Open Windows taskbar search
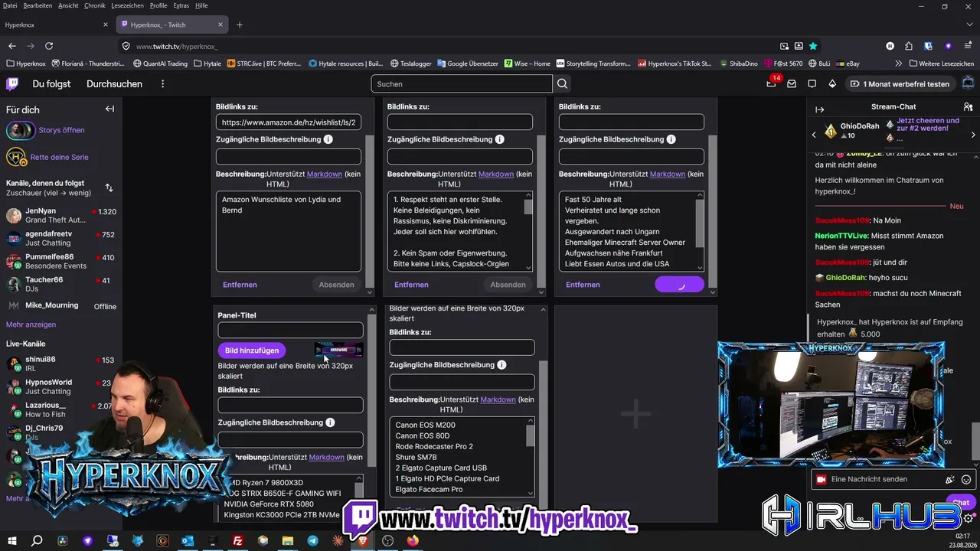Viewport: 980px width, 551px height. click(37, 541)
